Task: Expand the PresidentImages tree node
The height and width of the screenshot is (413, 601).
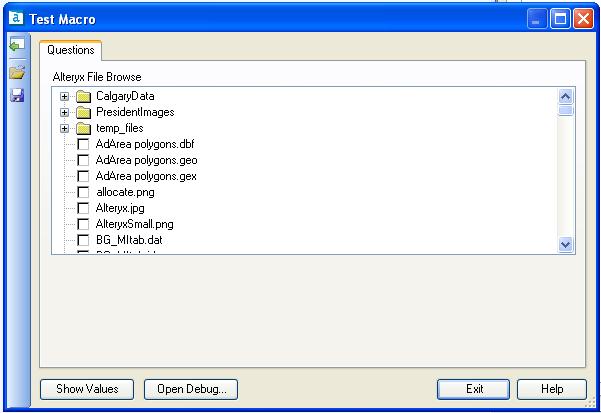Action: 64,113
